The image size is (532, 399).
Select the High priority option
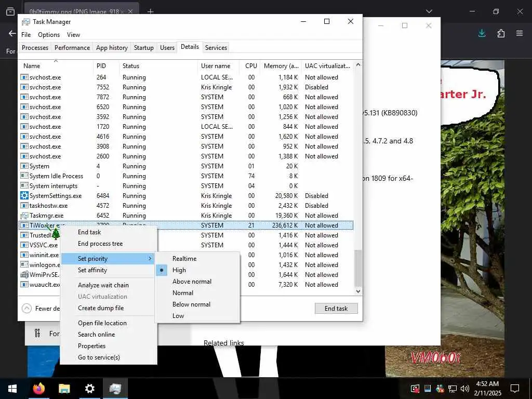tap(197, 270)
